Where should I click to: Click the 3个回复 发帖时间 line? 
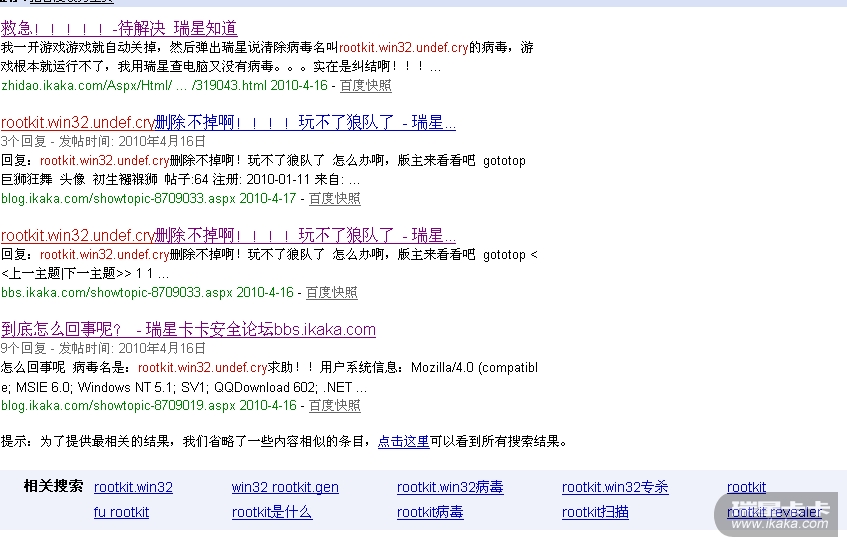[103, 142]
